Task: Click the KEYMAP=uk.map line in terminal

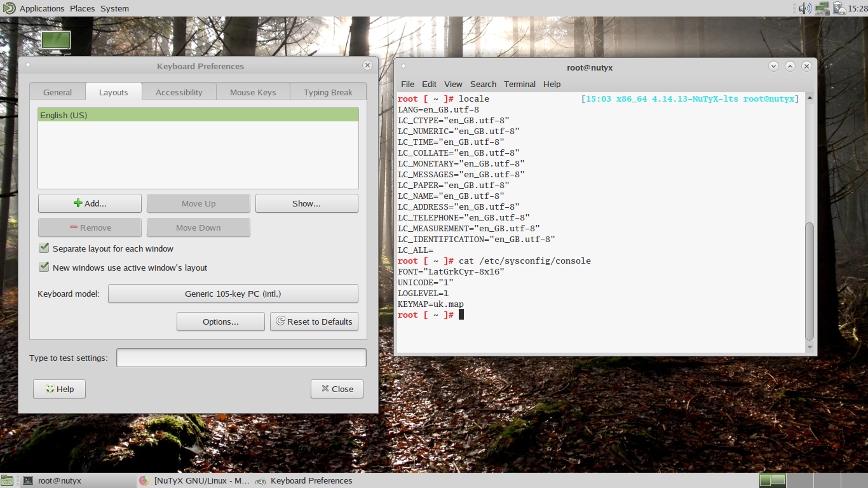Action: (431, 304)
